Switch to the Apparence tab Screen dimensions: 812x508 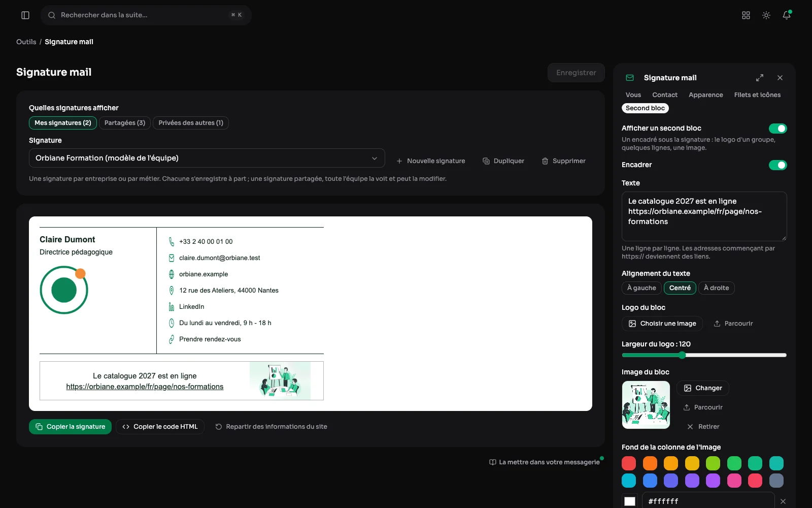[706, 95]
